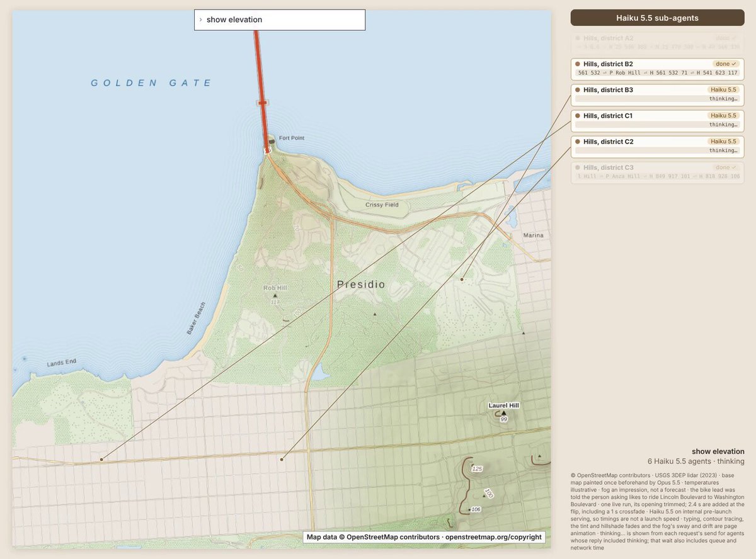The width and height of the screenshot is (756, 559).
Task: Expand the faded Hills, district A2 card
Action: 658,43
